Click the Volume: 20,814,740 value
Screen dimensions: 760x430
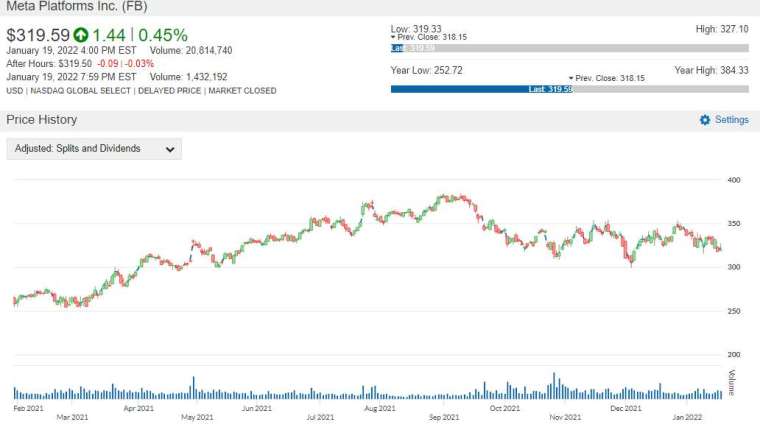191,50
